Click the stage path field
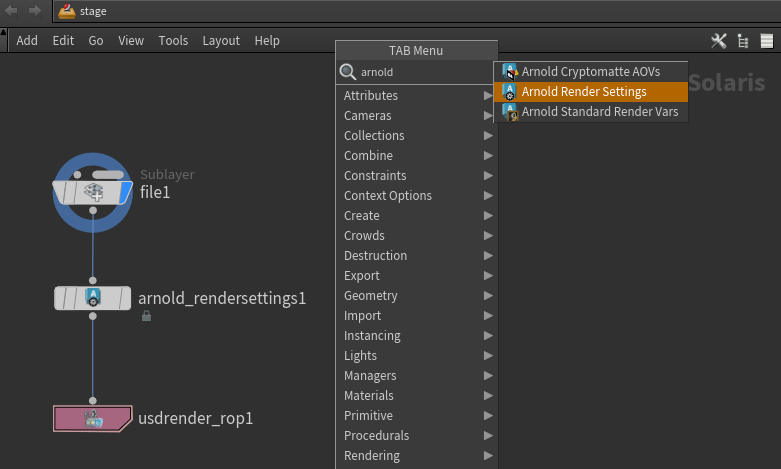The height and width of the screenshot is (469, 781). pos(417,11)
